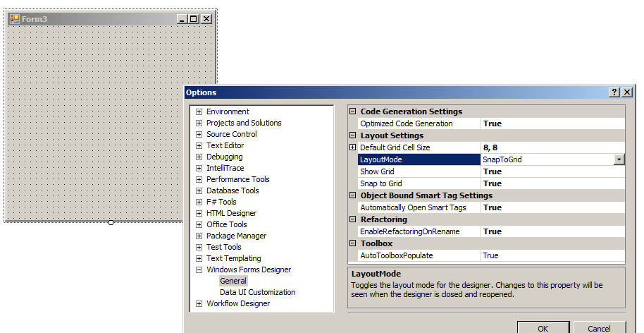Open the Data UI Customization page

(x=257, y=292)
